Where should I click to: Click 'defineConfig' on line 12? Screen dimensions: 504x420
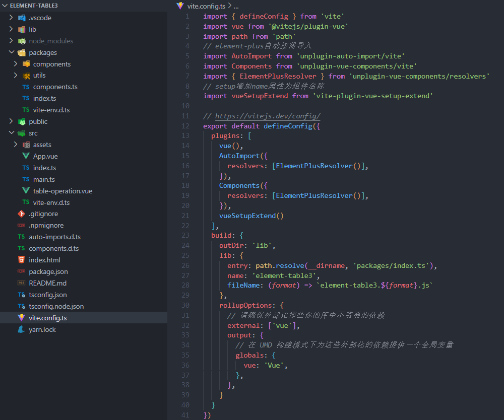coord(288,126)
